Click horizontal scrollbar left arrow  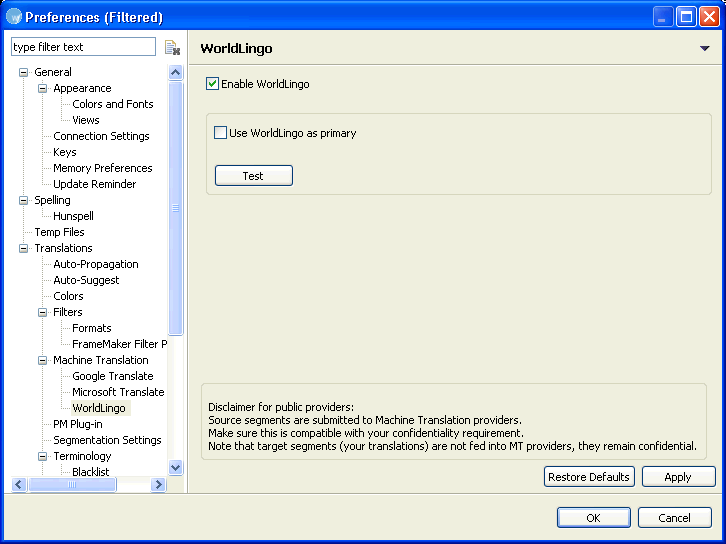pos(19,485)
